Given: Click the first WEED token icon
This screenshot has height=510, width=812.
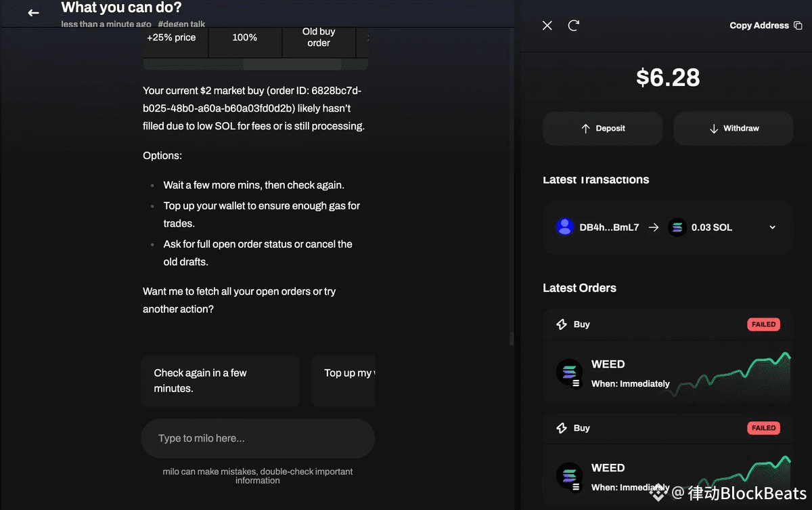Looking at the screenshot, I should (x=569, y=373).
